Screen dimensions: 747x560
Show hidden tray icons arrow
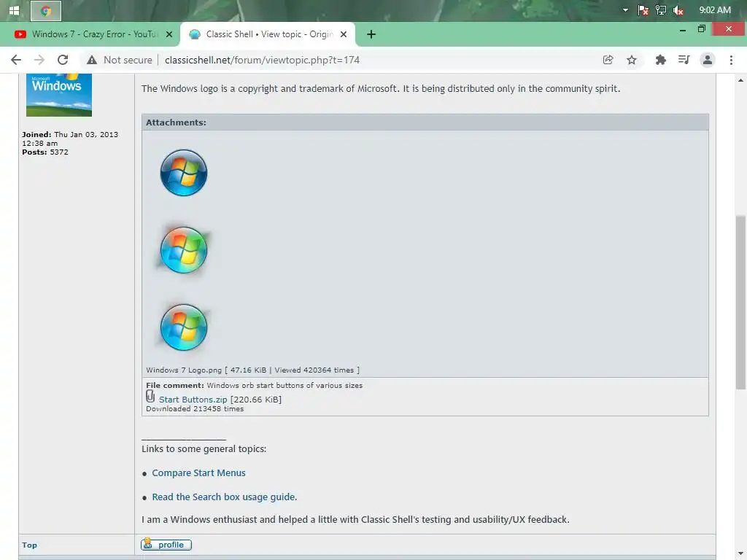(625, 10)
